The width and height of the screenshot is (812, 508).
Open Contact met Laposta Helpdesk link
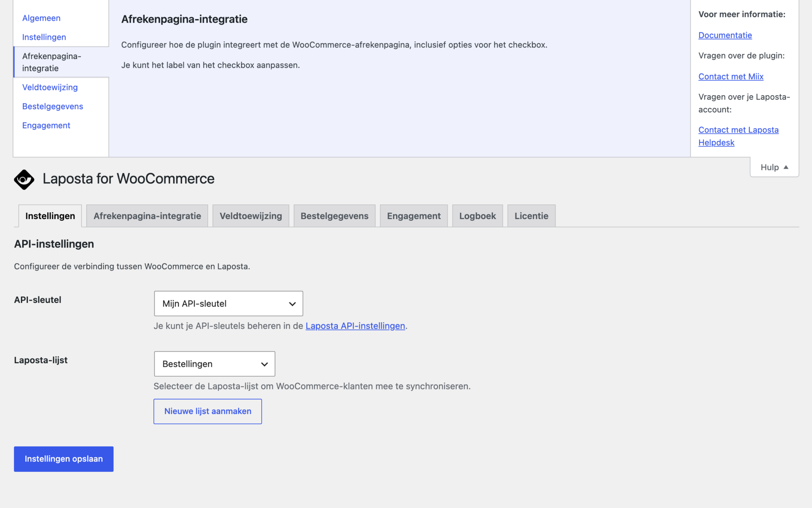[738, 136]
